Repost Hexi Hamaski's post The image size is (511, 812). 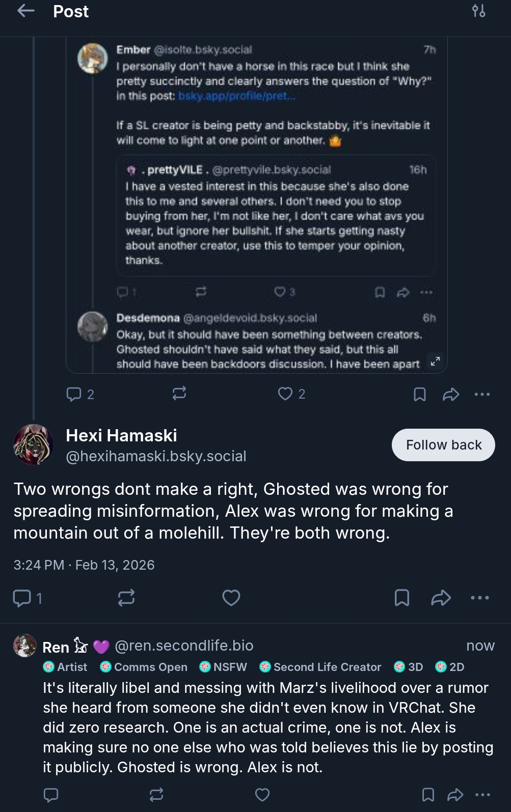coord(126,598)
